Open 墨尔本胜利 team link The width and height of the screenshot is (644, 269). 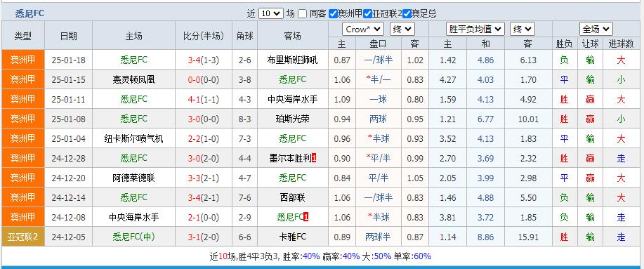pos(290,158)
